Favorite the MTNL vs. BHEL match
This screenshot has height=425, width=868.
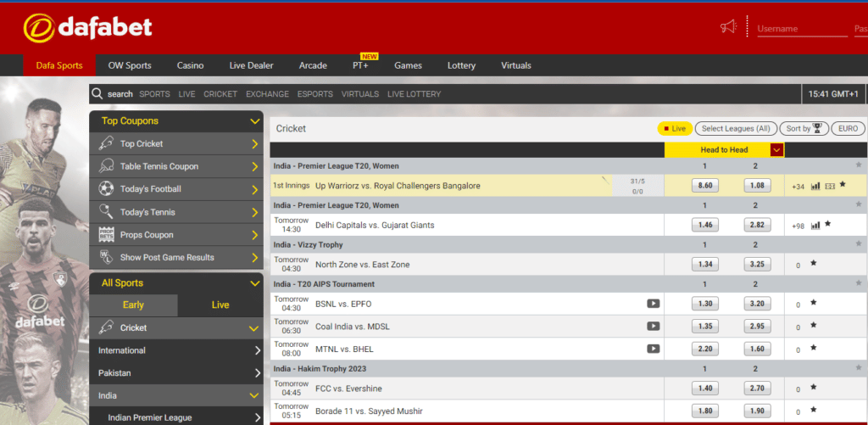[x=813, y=348]
